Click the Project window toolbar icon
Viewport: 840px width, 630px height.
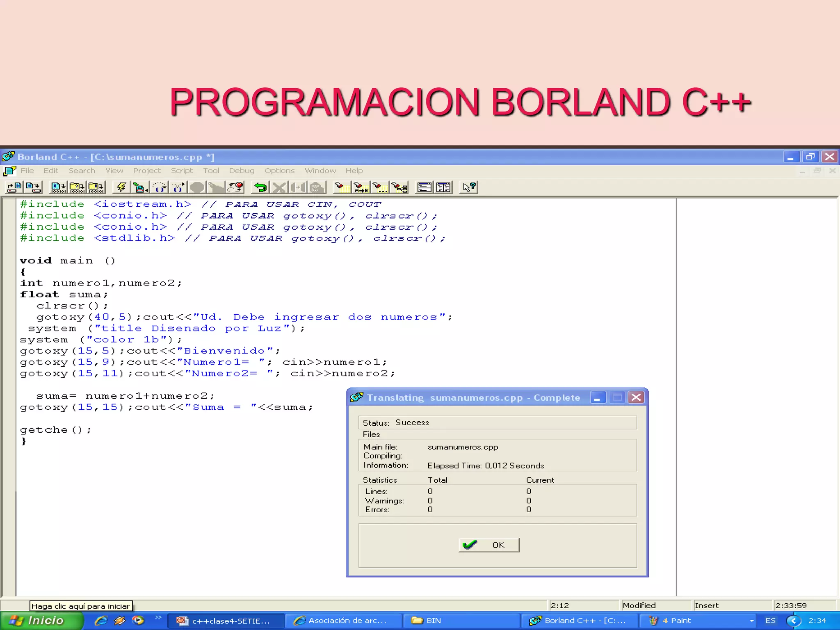coord(443,187)
